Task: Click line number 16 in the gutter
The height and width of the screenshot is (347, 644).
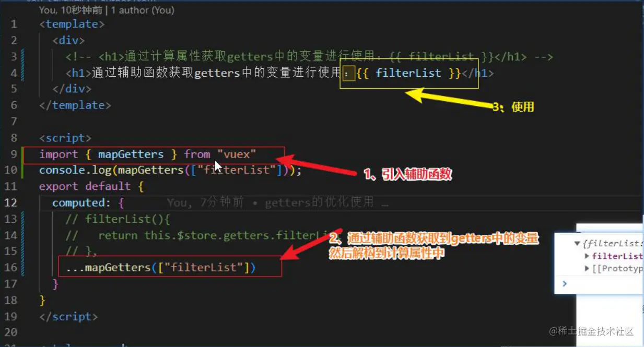Action: 11,267
